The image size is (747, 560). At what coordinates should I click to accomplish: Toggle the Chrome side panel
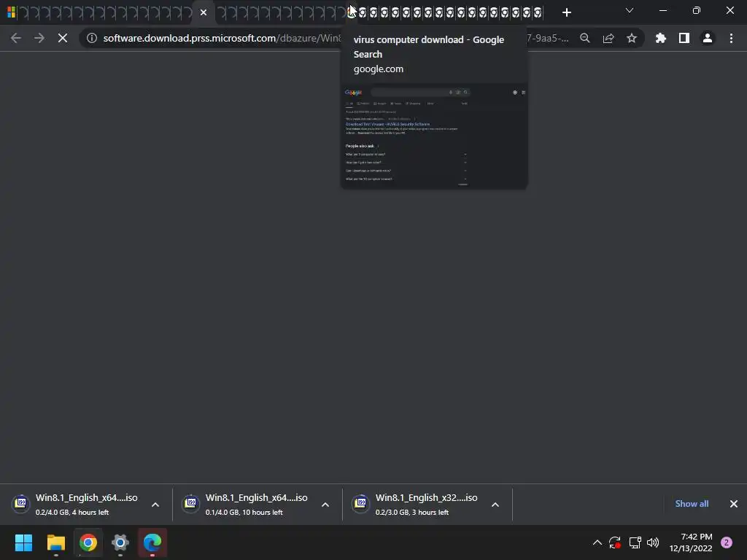pyautogui.click(x=684, y=38)
